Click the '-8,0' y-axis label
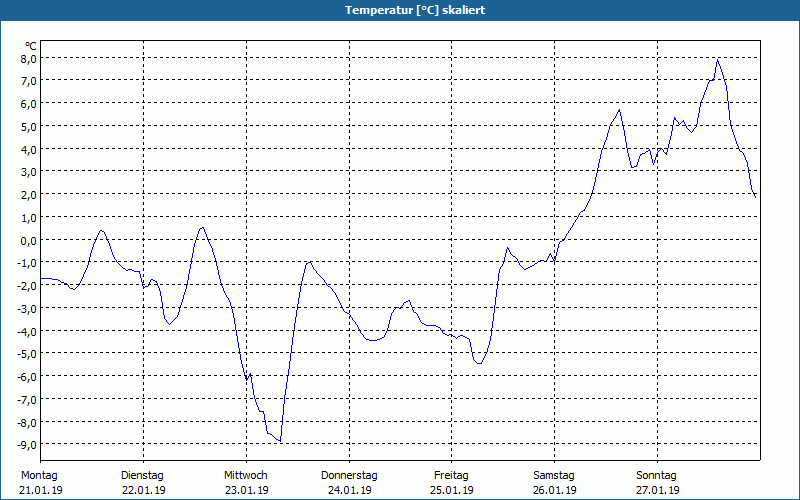 click(28, 422)
